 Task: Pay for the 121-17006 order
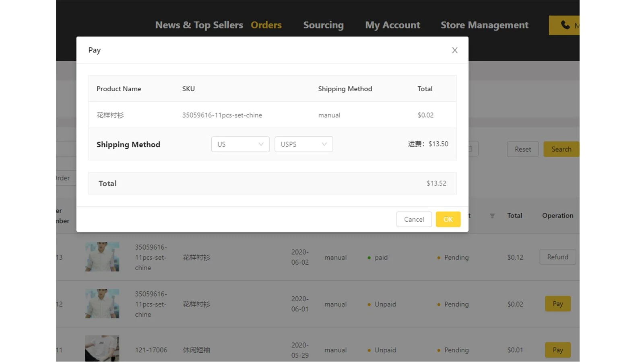[557, 350]
